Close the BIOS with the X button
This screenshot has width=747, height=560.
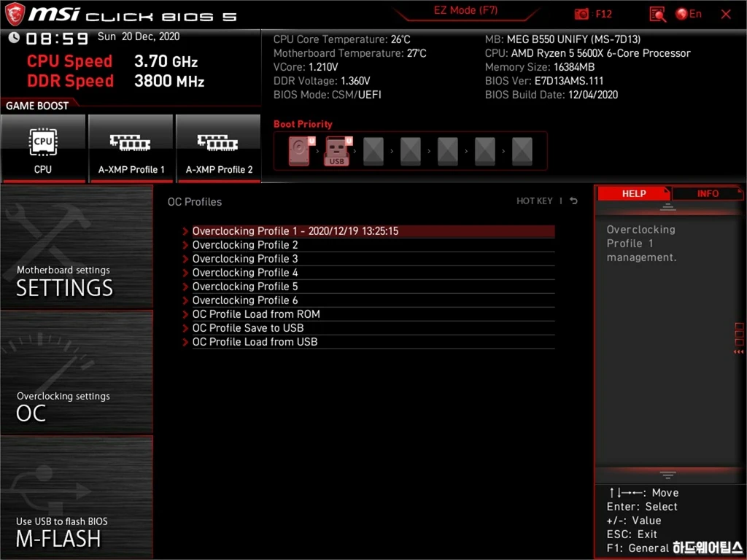[x=726, y=15]
